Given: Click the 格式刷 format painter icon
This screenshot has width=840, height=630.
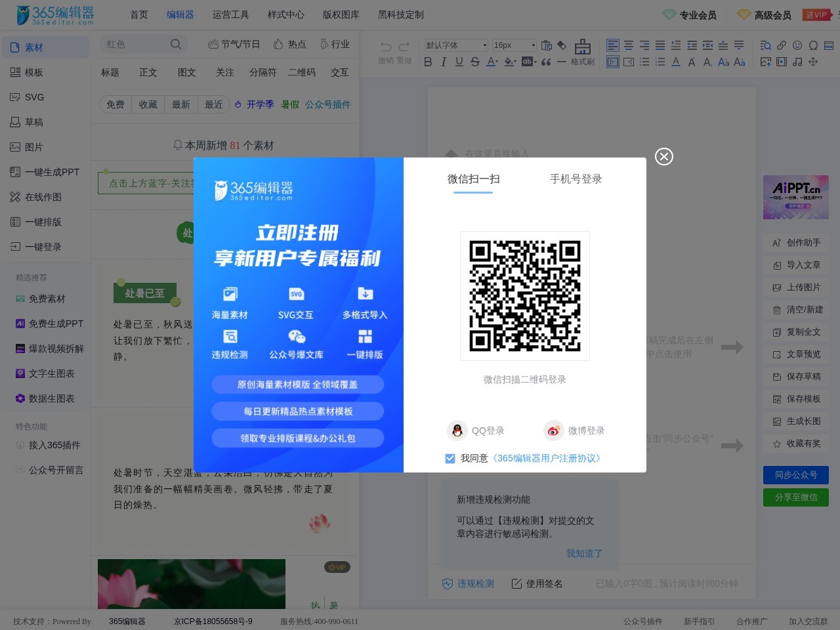Looking at the screenshot, I should click(582, 52).
